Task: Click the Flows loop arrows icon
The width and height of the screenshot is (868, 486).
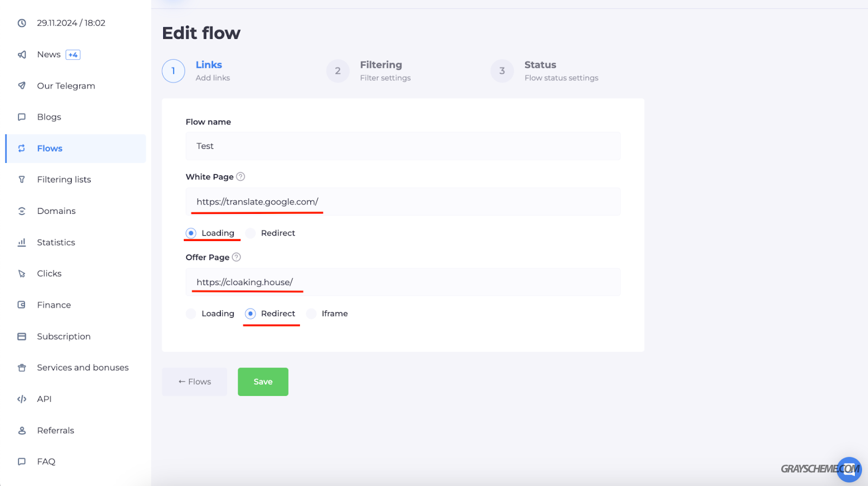Action: point(22,148)
